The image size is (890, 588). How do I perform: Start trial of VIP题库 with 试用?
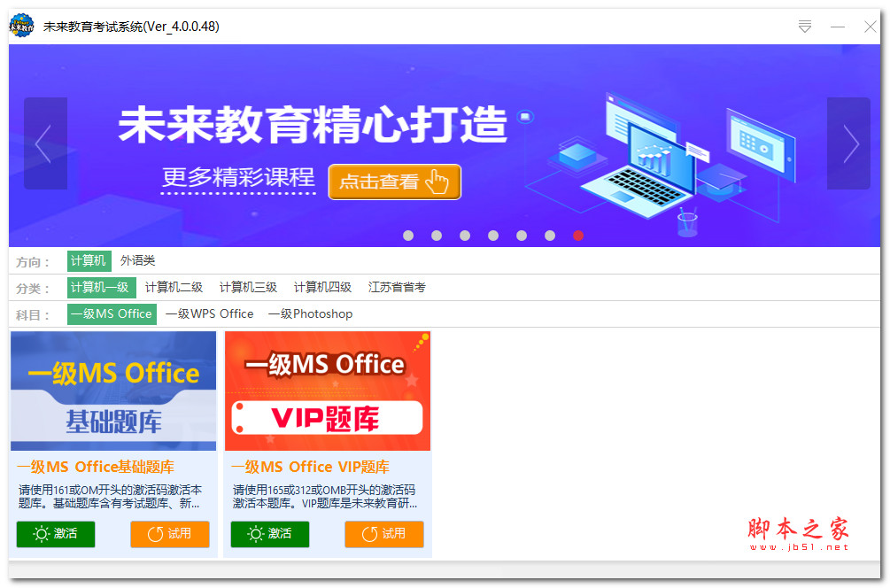pos(384,534)
